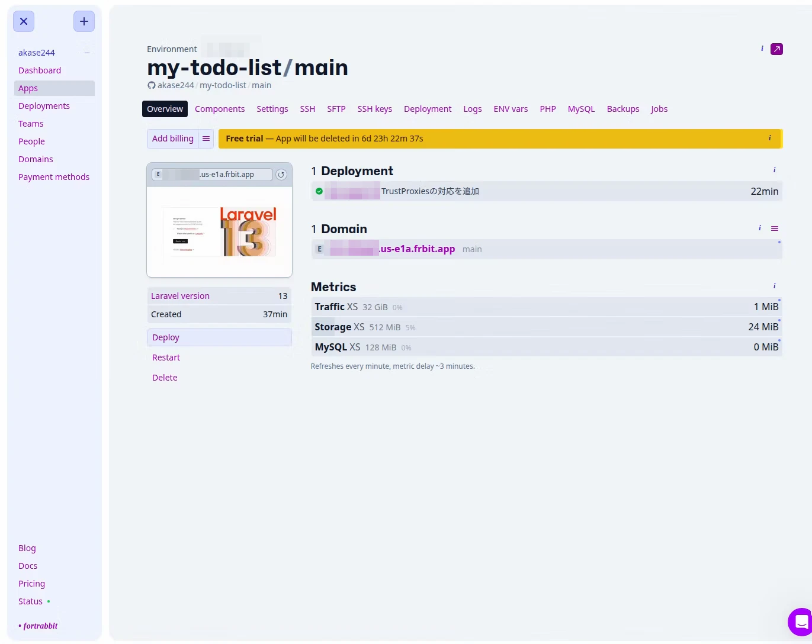This screenshot has width=812, height=644.
Task: View the Logs tab
Action: point(473,109)
